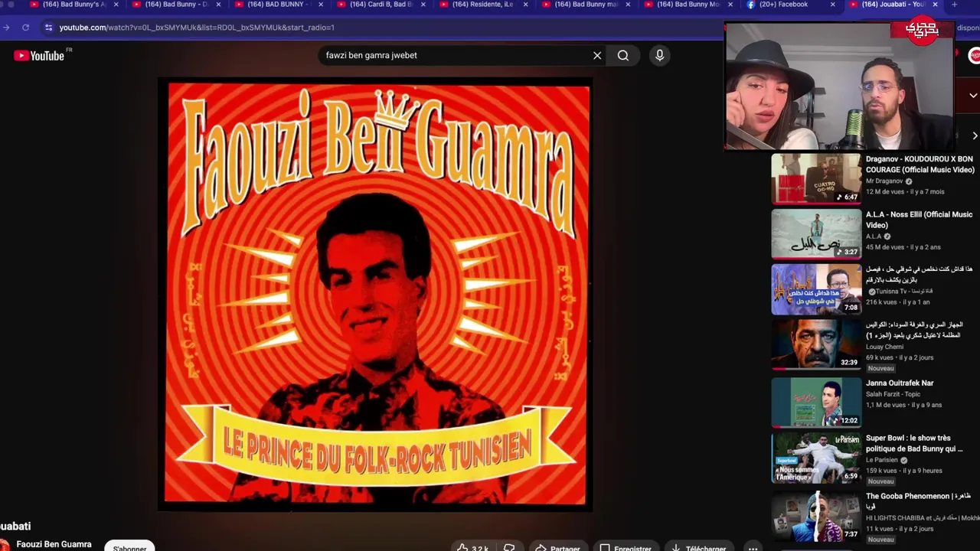This screenshot has width=980, height=551.
Task: Open the A.L.A Noss Ellil thumbnail
Action: point(816,233)
